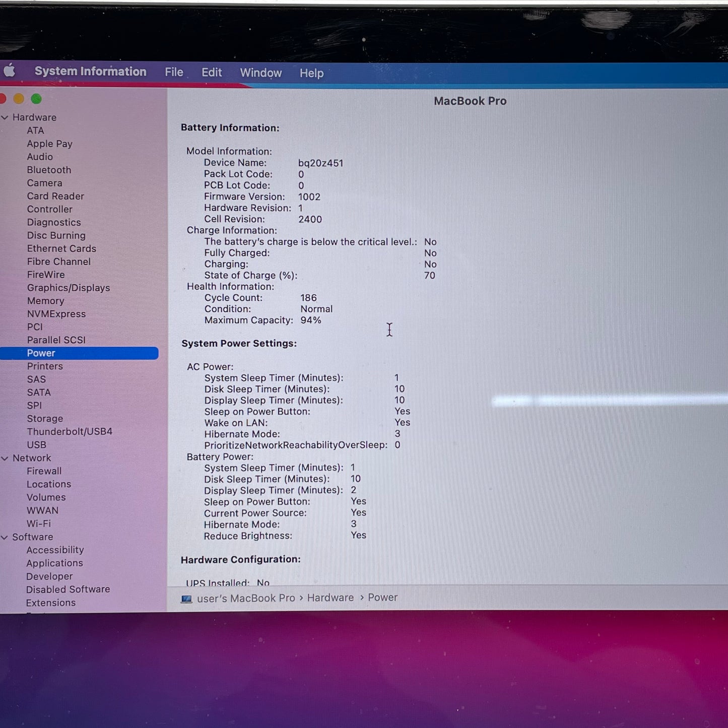The image size is (728, 728).
Task: Select ATA in the sidebar
Action: (35, 130)
